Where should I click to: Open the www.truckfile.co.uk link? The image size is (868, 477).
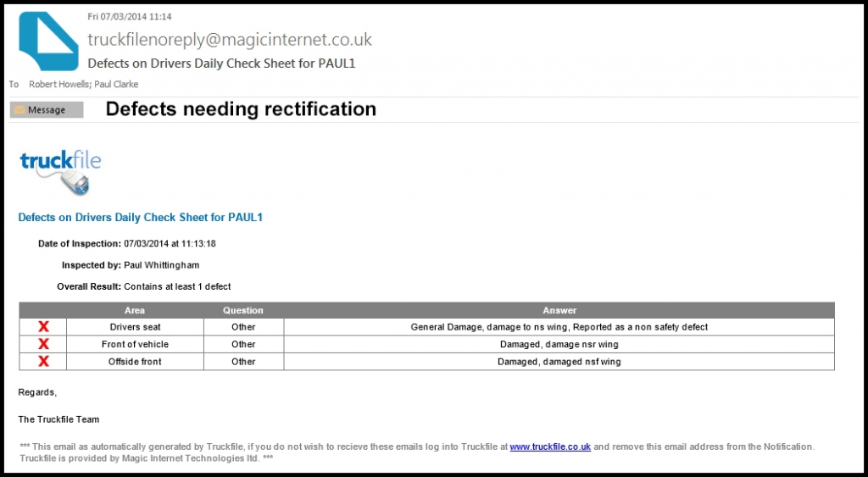(550, 446)
